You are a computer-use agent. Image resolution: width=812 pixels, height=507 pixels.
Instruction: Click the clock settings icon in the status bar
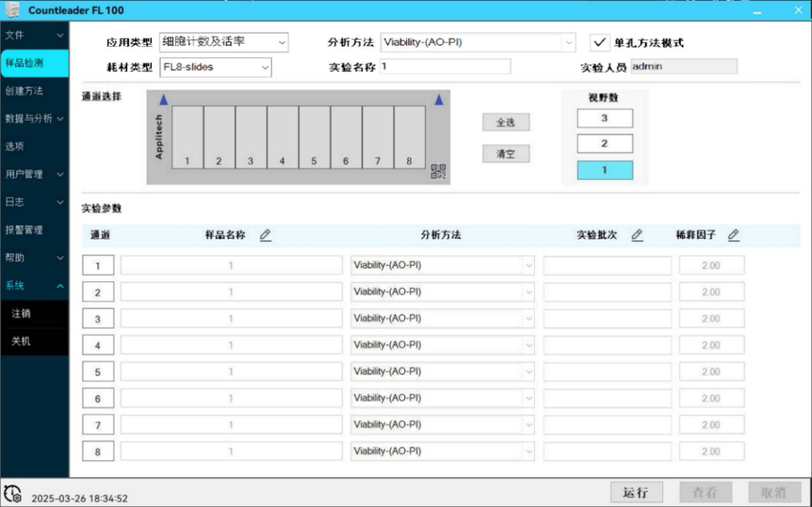(x=12, y=493)
